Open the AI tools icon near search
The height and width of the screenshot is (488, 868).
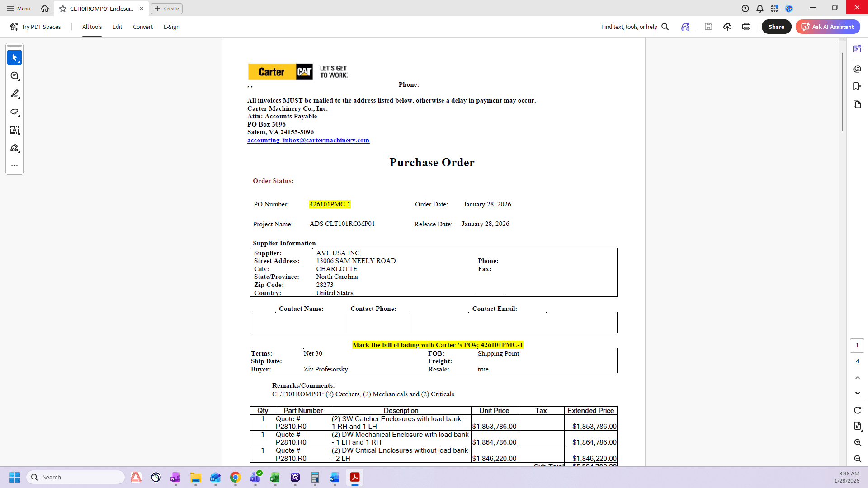coord(685,27)
